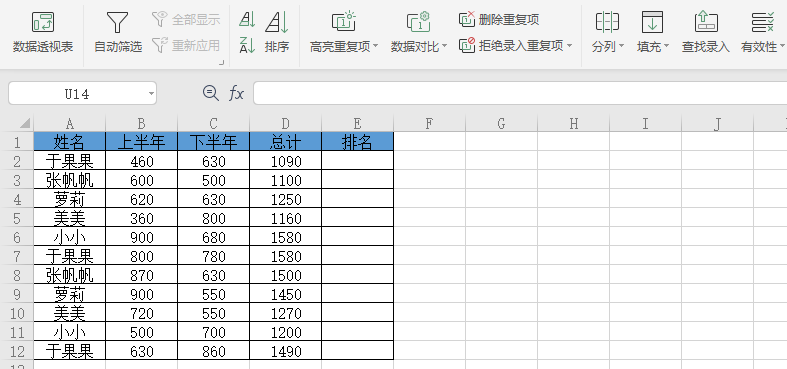787x369 pixels.
Task: Open the 拒绝录入重复项 dropdown
Action: 569,46
